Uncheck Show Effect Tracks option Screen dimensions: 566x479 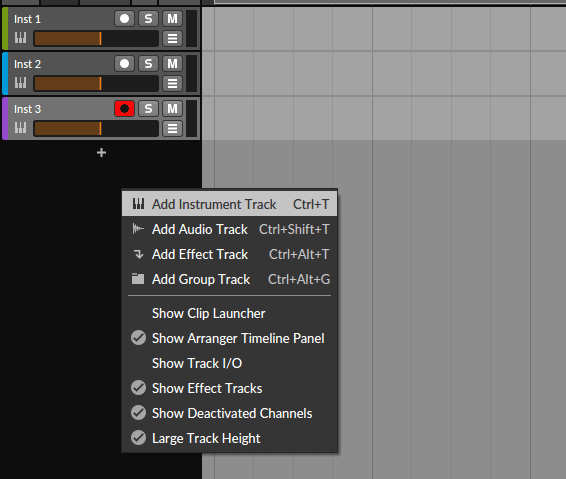[x=230, y=388]
